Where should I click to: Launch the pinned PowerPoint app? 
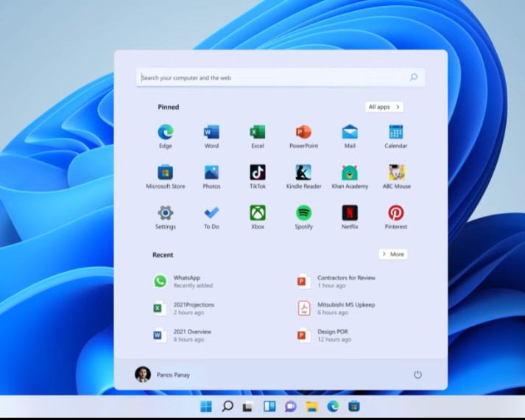click(303, 133)
